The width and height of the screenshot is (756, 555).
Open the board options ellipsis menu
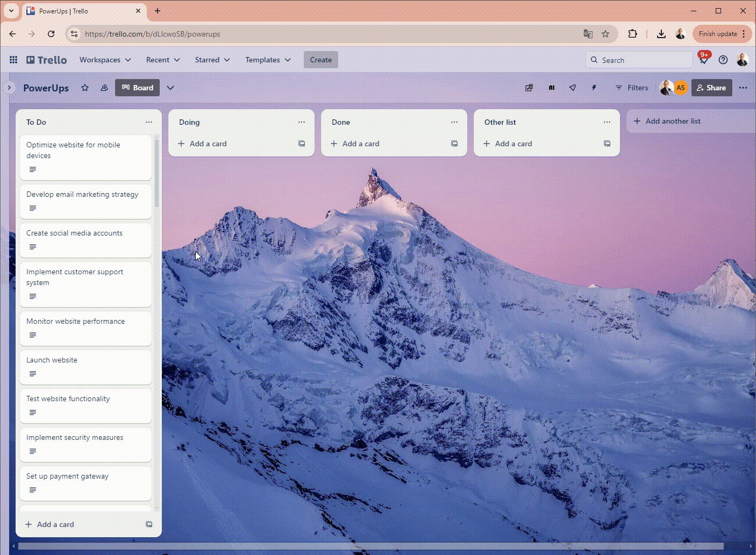(x=744, y=87)
